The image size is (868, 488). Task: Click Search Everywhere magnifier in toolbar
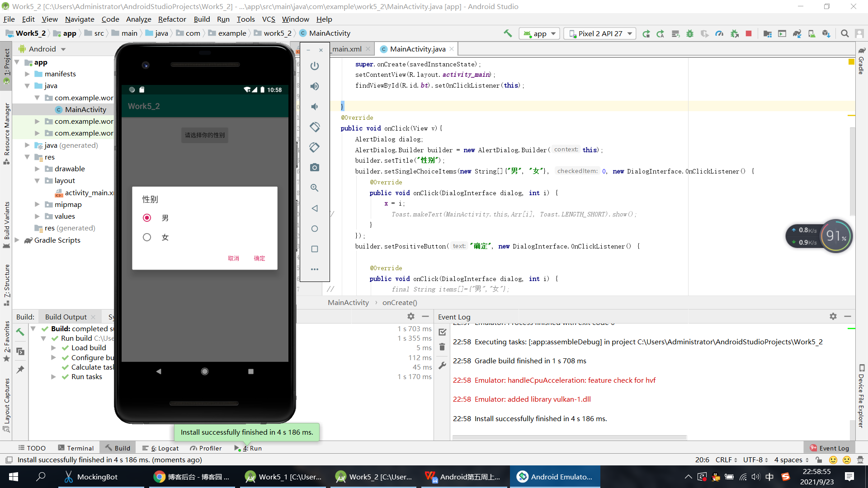point(844,33)
